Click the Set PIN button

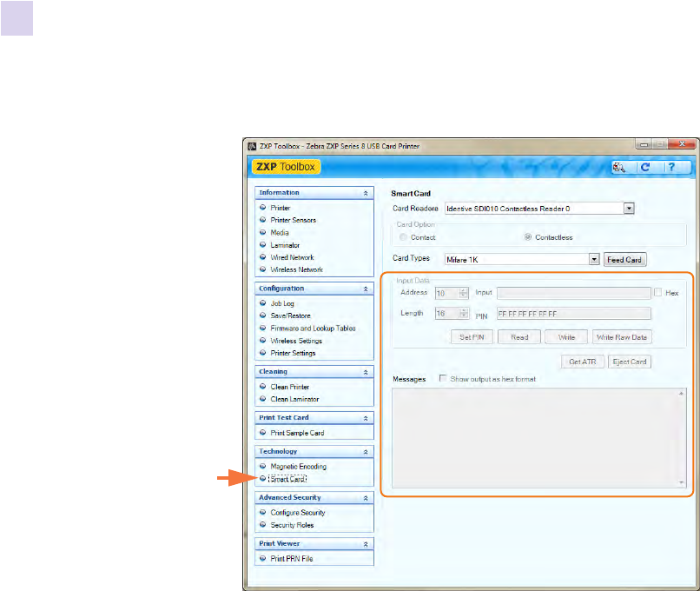[472, 337]
